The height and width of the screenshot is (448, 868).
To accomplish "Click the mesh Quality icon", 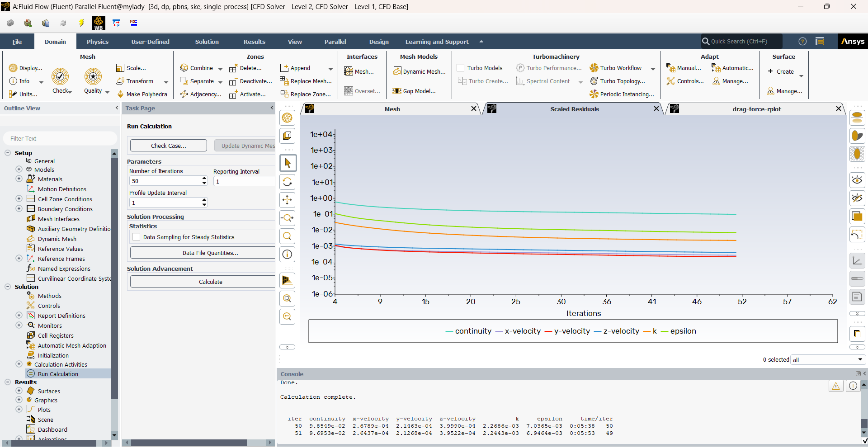I will click(x=93, y=77).
